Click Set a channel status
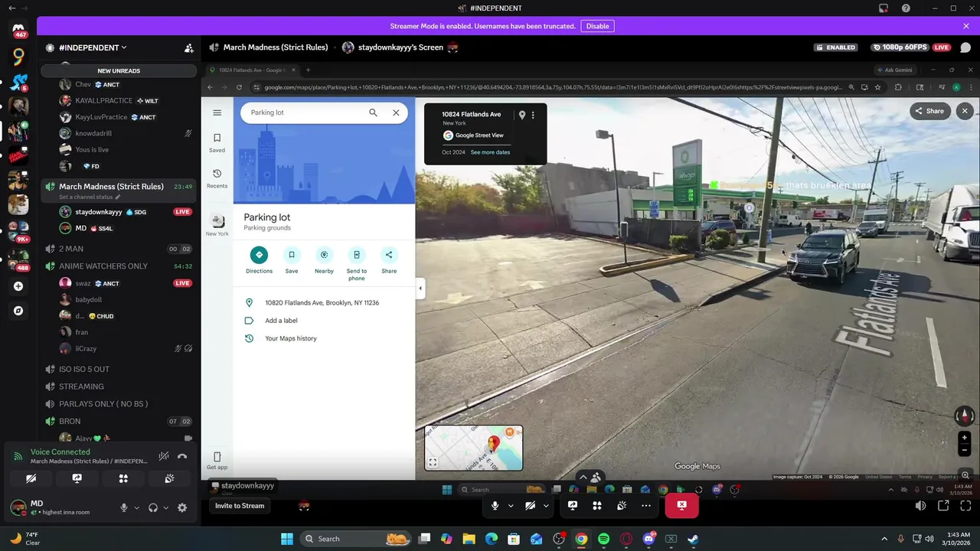Image resolution: width=980 pixels, height=551 pixels. 90,197
